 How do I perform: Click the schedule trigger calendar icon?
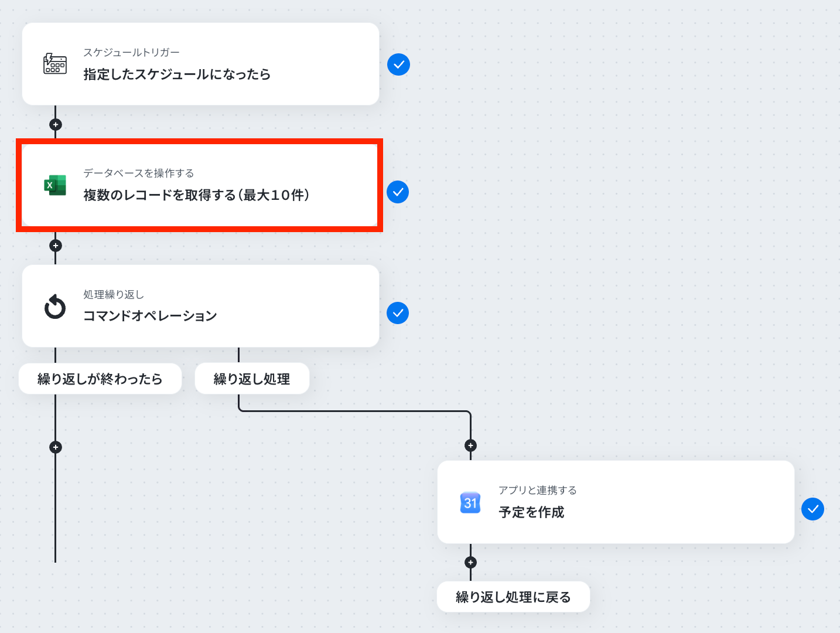[x=55, y=63]
